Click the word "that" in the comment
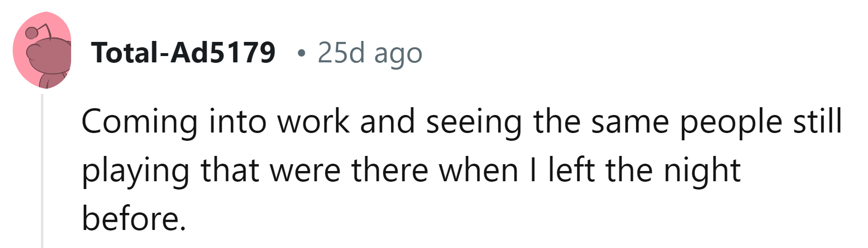The image size is (868, 248). tap(229, 171)
